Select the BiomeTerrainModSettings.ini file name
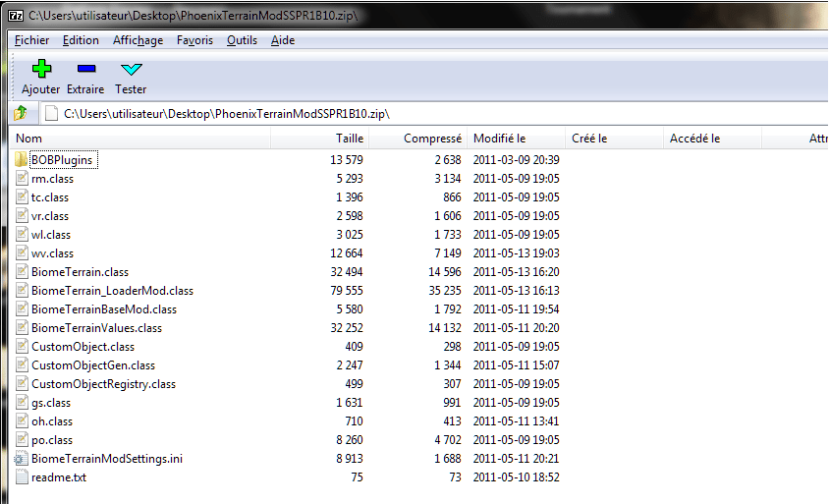Viewport: 831px width, 504px height. tap(107, 459)
